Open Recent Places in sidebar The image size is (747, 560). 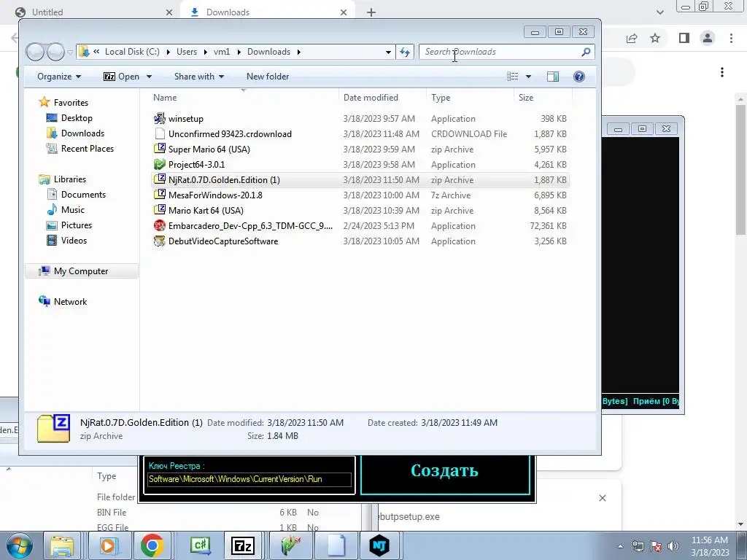point(88,149)
